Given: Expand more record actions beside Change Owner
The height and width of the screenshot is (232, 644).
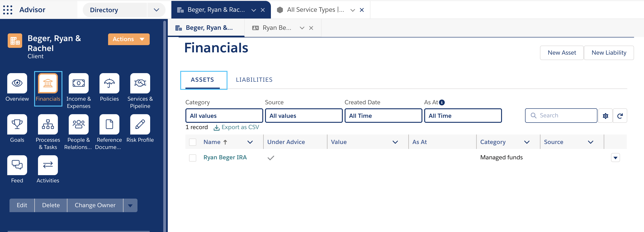Looking at the screenshot, I should click(130, 205).
